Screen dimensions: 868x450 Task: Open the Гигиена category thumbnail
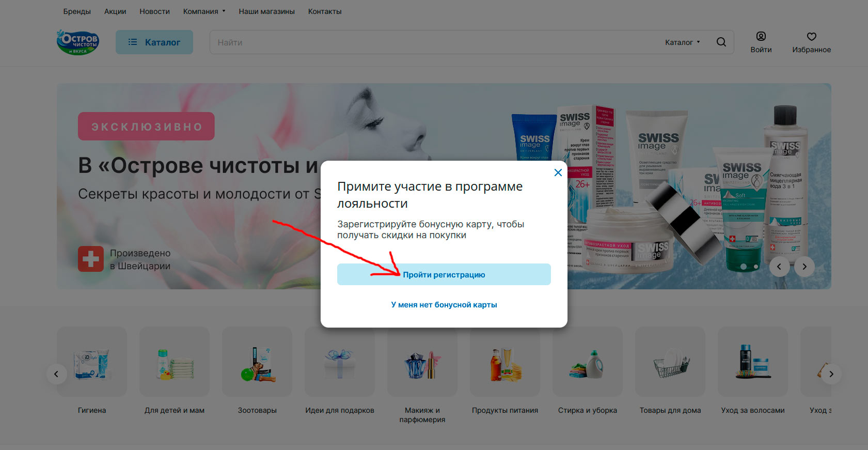(92, 362)
